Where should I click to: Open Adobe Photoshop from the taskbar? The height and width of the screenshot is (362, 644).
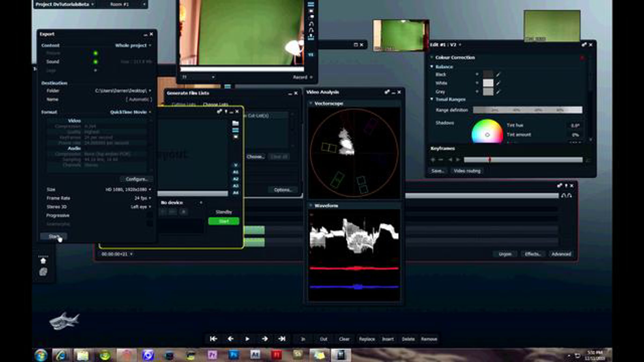tap(234, 355)
